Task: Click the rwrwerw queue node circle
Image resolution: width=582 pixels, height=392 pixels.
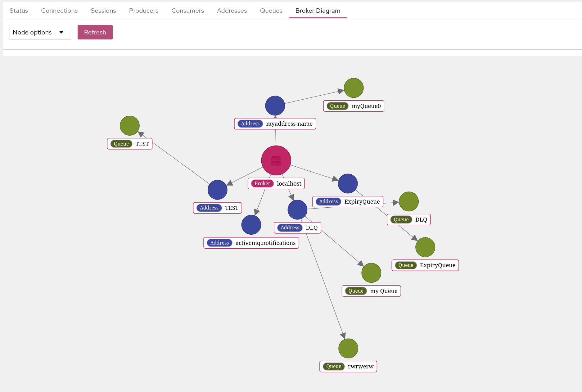Action: (x=348, y=348)
